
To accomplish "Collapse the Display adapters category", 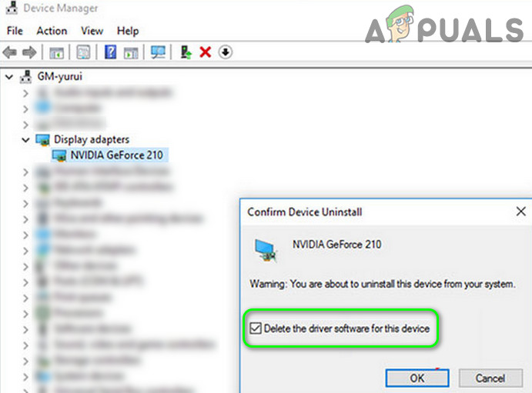I will (25, 139).
